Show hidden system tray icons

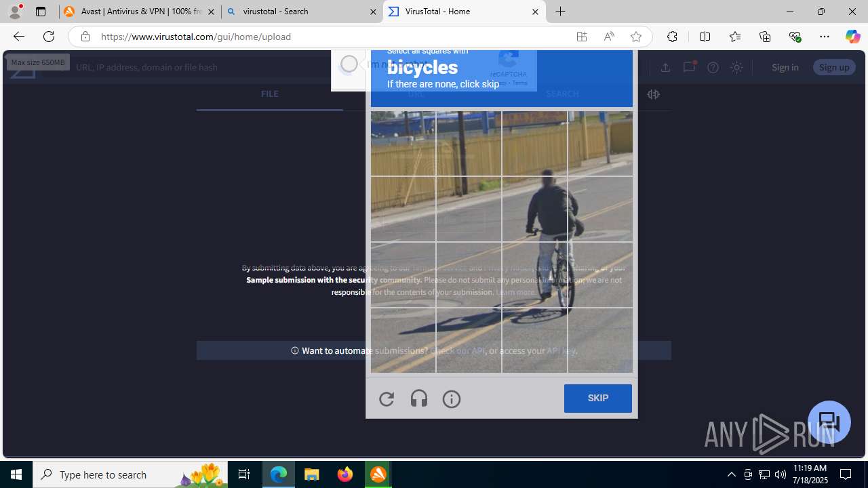point(731,474)
